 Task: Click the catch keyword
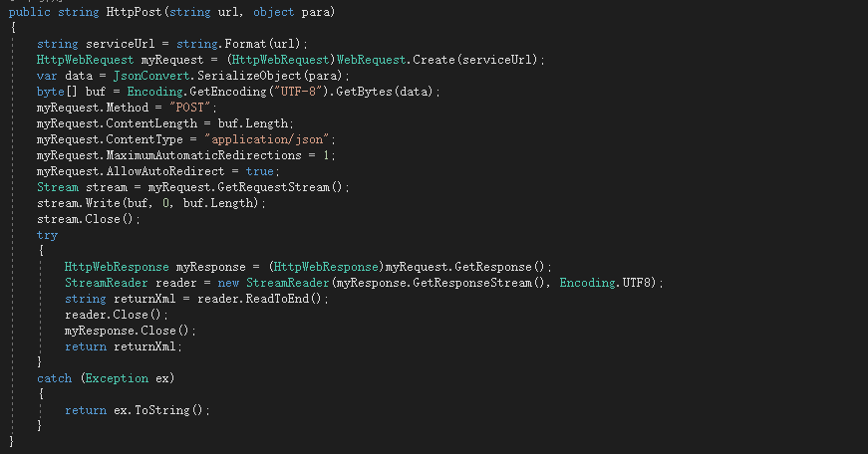(x=54, y=378)
